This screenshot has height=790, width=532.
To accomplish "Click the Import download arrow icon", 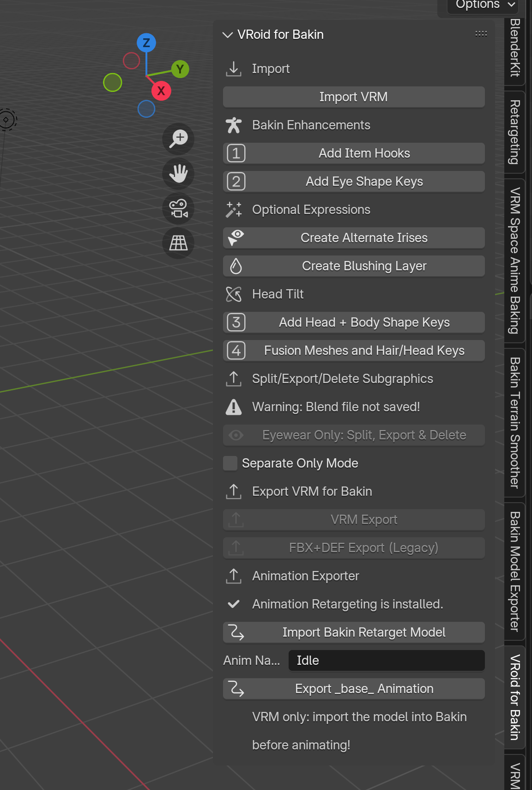I will 234,69.
